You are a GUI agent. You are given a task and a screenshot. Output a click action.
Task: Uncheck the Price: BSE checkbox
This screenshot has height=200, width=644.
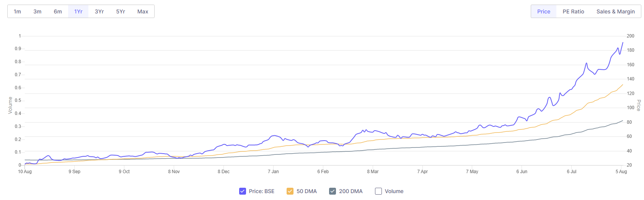point(243,191)
